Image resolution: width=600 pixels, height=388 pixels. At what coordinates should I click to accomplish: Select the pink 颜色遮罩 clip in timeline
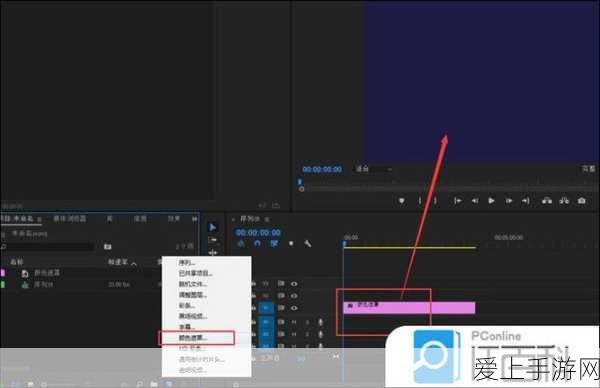409,308
